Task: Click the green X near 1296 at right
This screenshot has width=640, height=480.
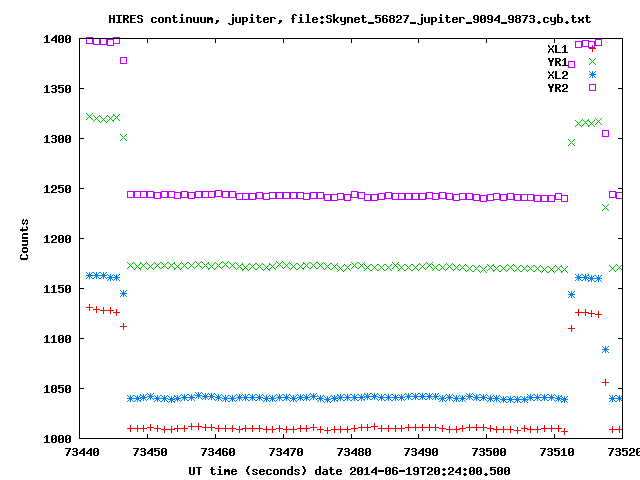Action: coord(571,142)
